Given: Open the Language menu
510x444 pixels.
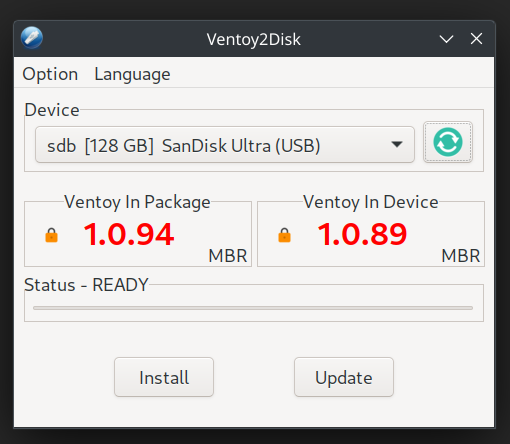Looking at the screenshot, I should [132, 74].
